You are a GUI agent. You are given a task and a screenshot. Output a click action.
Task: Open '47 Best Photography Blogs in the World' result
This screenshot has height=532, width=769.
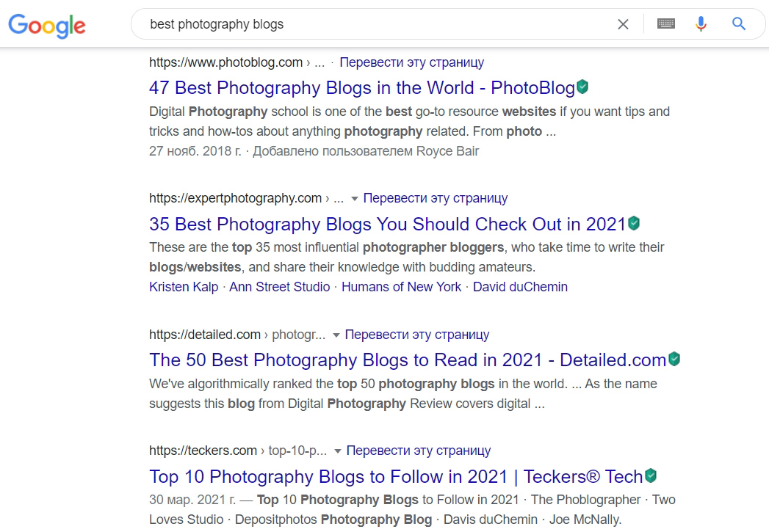point(361,88)
